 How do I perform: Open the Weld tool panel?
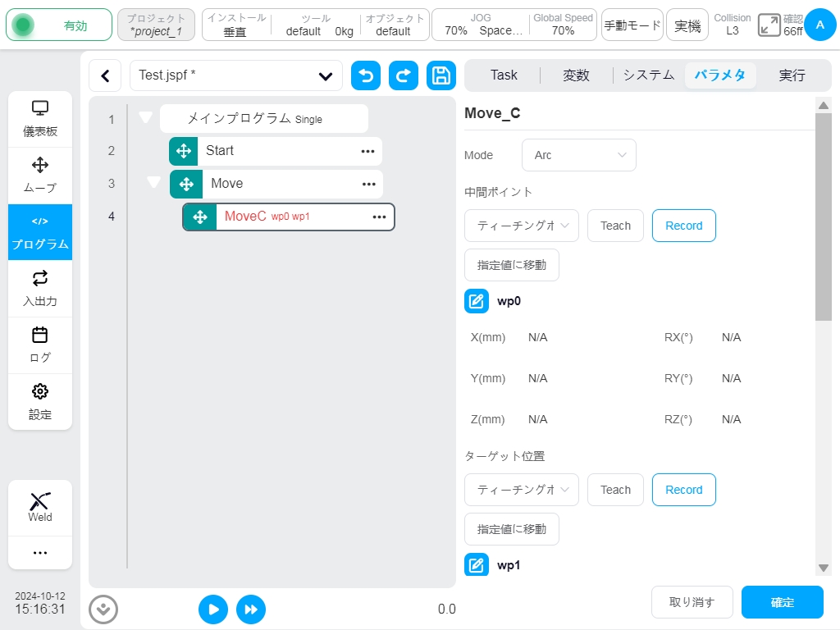[x=40, y=507]
